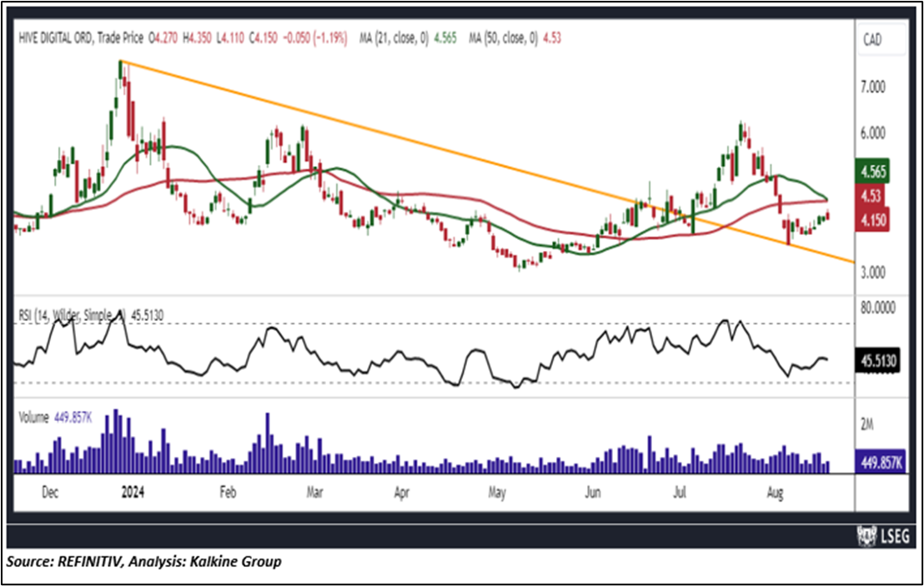The width and height of the screenshot is (924, 586).
Task: Click the 3.000 price axis label
Action: [x=873, y=273]
